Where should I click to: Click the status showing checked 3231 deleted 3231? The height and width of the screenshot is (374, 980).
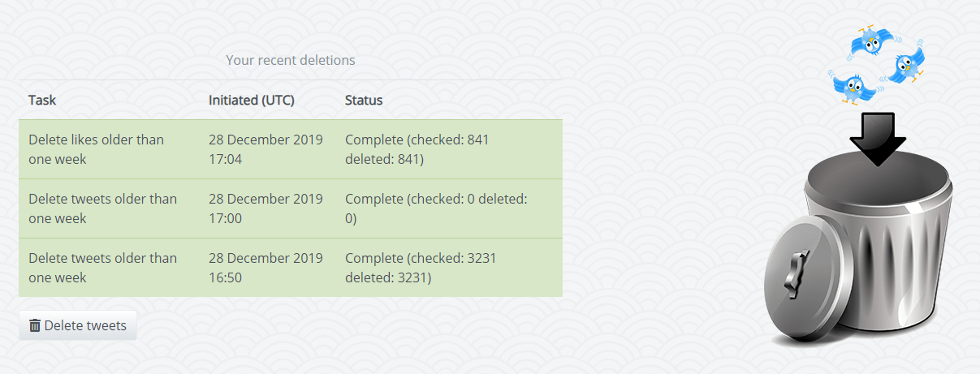click(421, 268)
